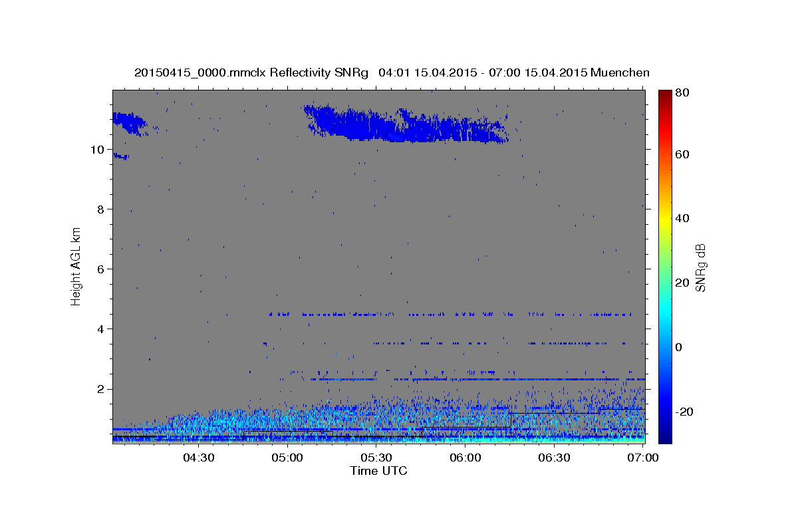Click the horizontal echo line at 4.5 km
The width and height of the screenshot is (798, 532).
(450, 314)
